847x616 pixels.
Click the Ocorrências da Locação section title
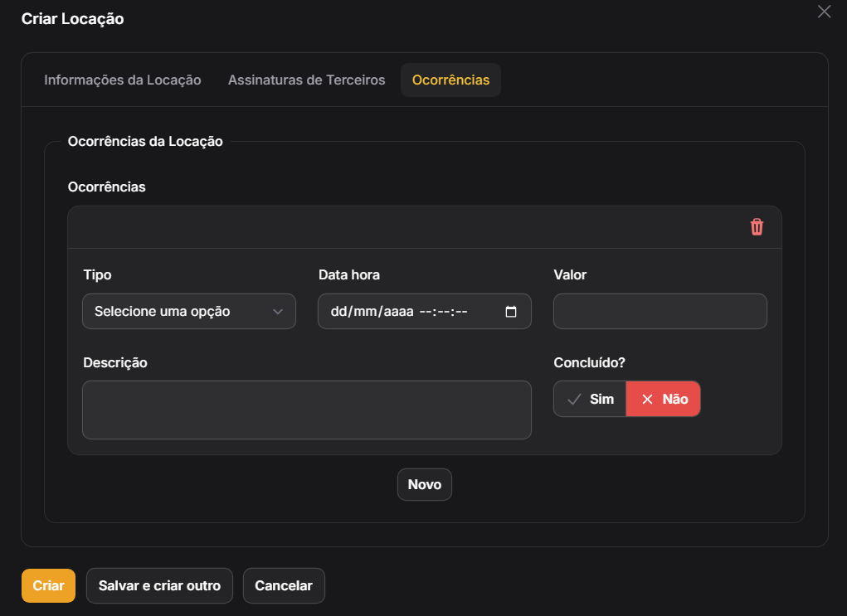145,142
